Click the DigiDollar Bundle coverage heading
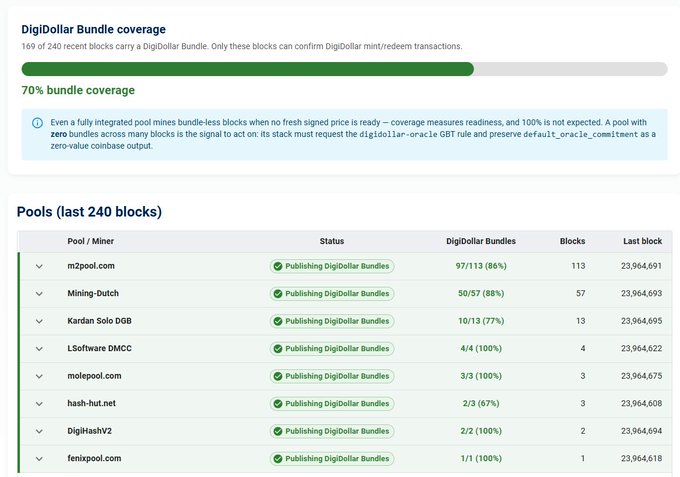Image resolution: width=680 pixels, height=477 pixels. (x=94, y=29)
